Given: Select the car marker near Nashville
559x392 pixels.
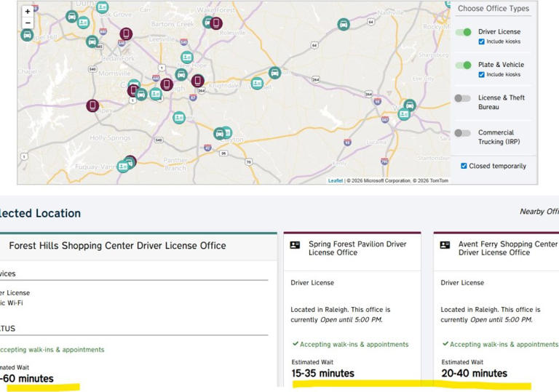Looking at the screenshot, I should click(344, 25).
